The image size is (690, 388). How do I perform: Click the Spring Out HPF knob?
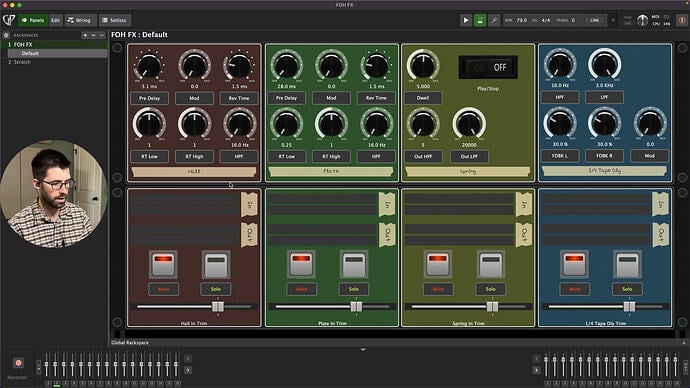pyautogui.click(x=423, y=124)
